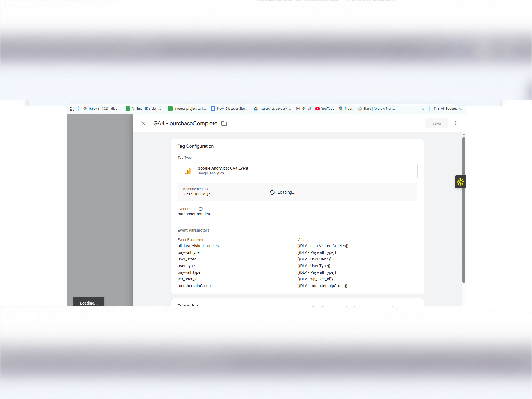Click the 'paywall type' parameter row
The image size is (532, 399).
click(189, 252)
